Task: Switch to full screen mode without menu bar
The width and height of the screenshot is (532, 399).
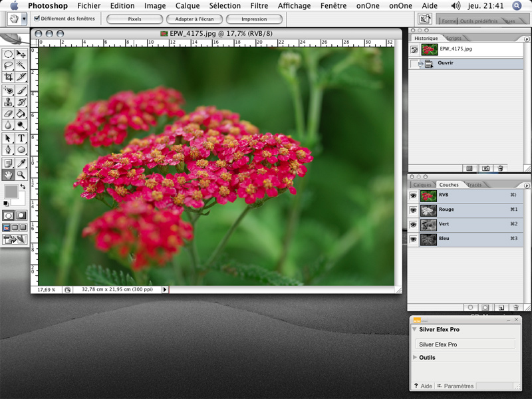Action: [23, 227]
